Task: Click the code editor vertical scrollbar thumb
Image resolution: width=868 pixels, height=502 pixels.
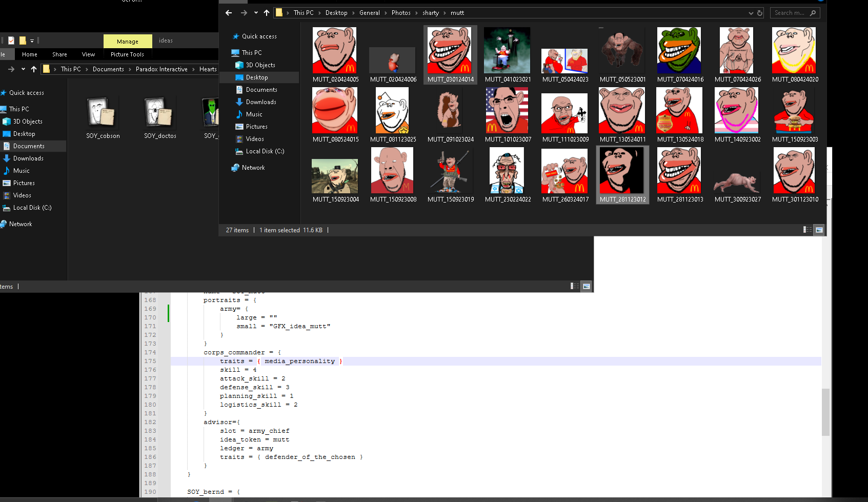Action: point(825,412)
